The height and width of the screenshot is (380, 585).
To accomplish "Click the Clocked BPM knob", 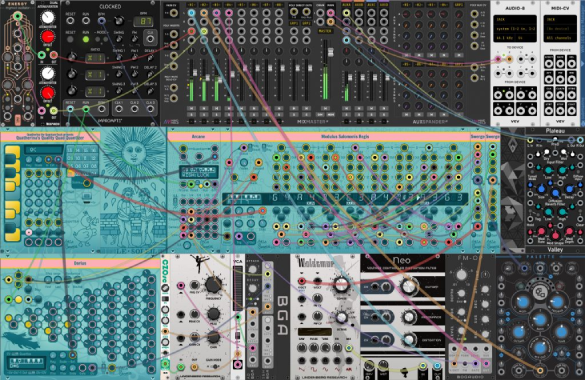I will point(119,21).
